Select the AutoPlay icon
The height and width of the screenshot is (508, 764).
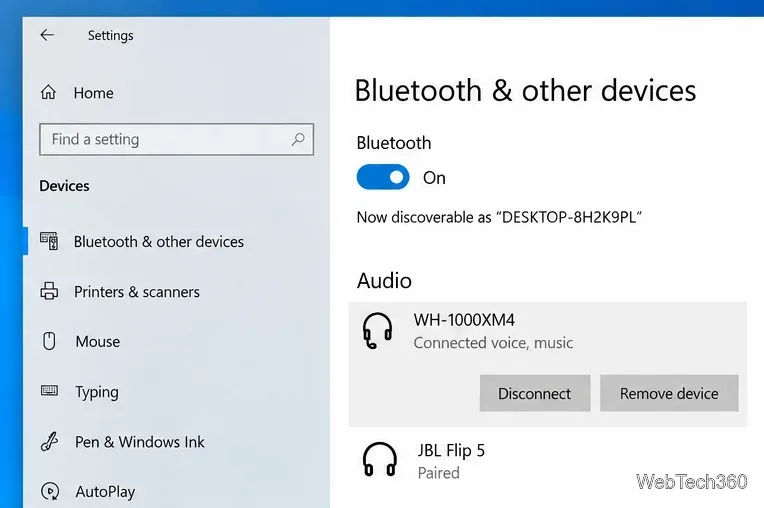click(50, 491)
